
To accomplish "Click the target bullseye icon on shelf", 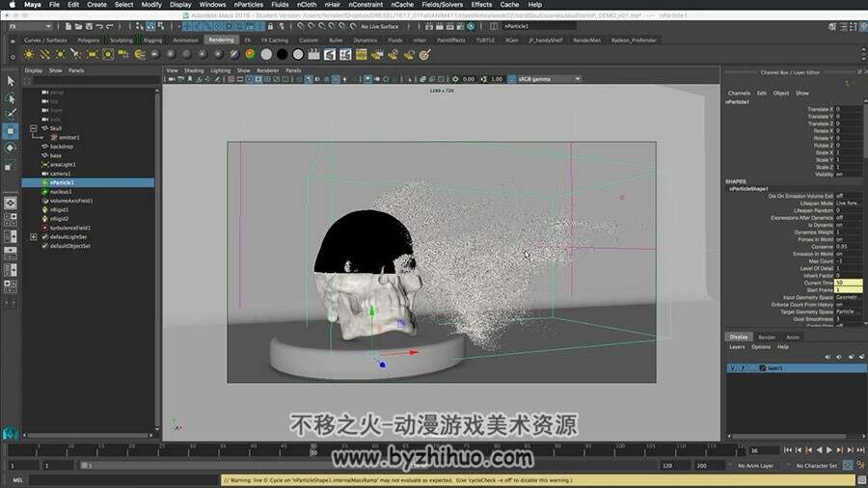I will 424,54.
